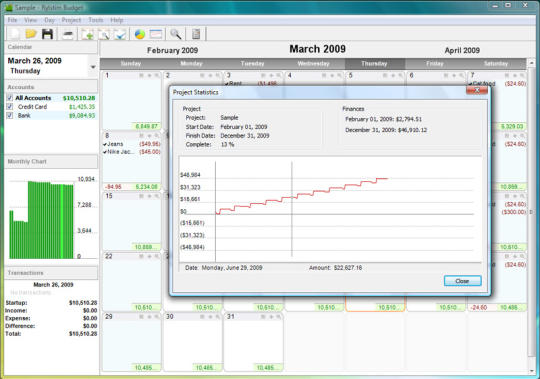Close the dialog with the red X
The image size is (540, 379).
[477, 90]
